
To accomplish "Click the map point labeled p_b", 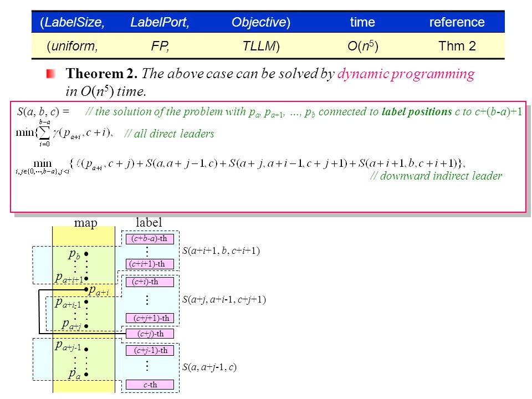I will [x=86, y=254].
